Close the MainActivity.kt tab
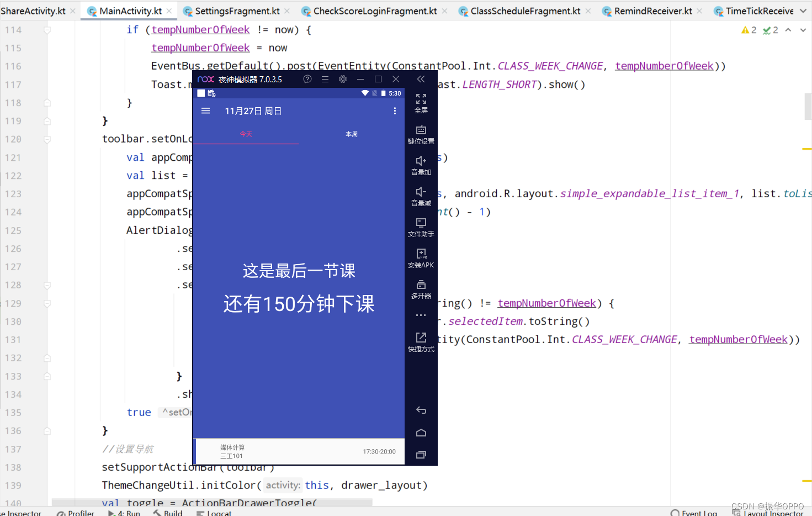Image resolution: width=812 pixels, height=516 pixels. pyautogui.click(x=169, y=11)
